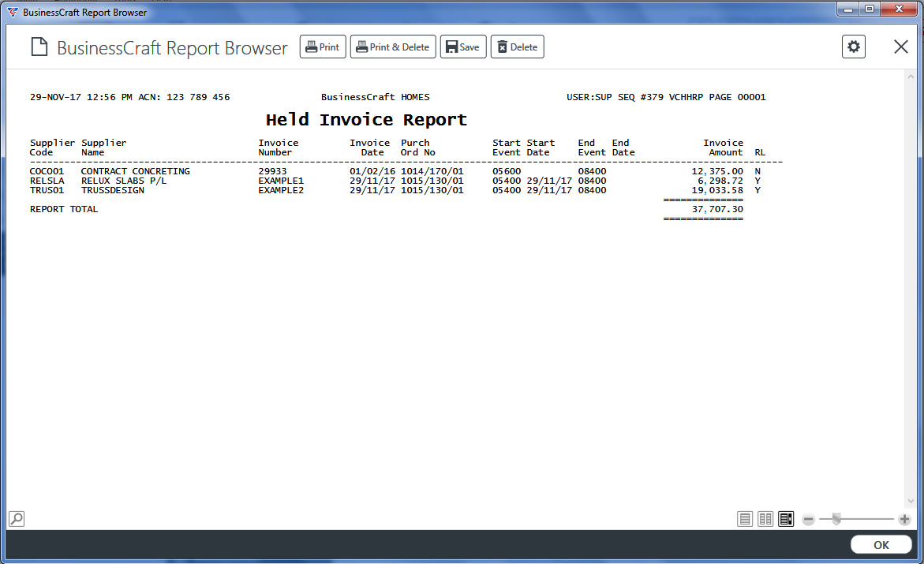
Task: Click supplier name TRUSSDESIGN
Action: tap(113, 190)
